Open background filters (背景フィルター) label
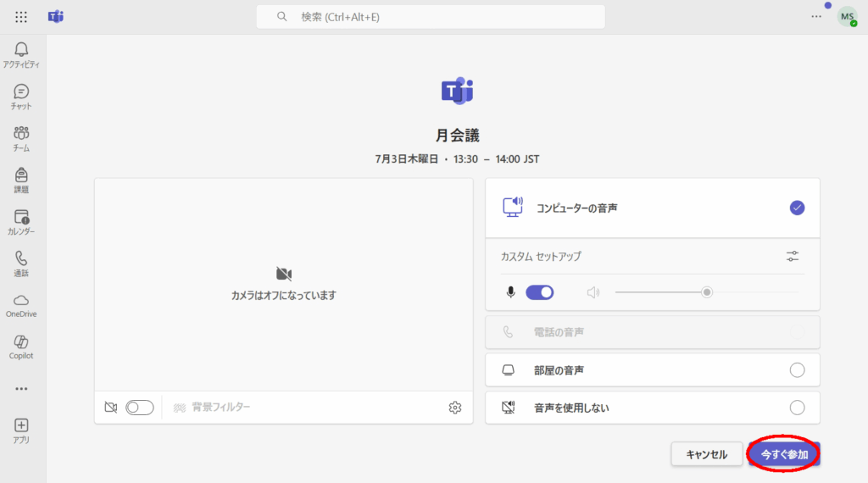Image resolution: width=868 pixels, height=483 pixels. (x=221, y=408)
